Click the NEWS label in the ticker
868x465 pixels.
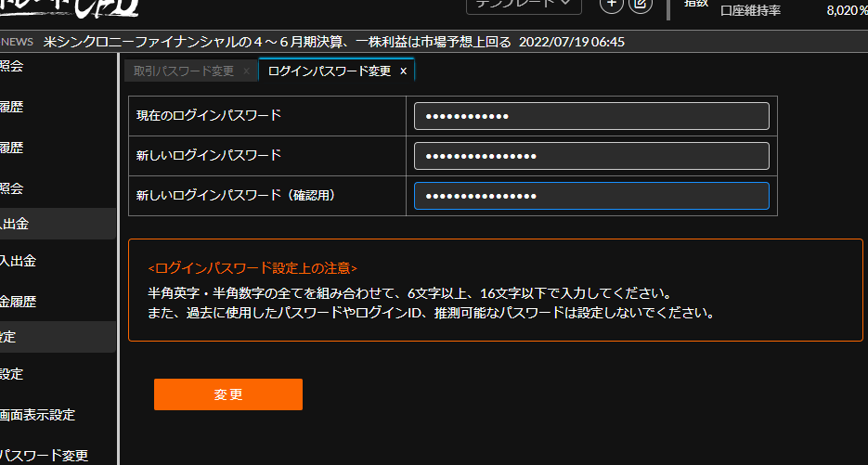(x=17, y=42)
